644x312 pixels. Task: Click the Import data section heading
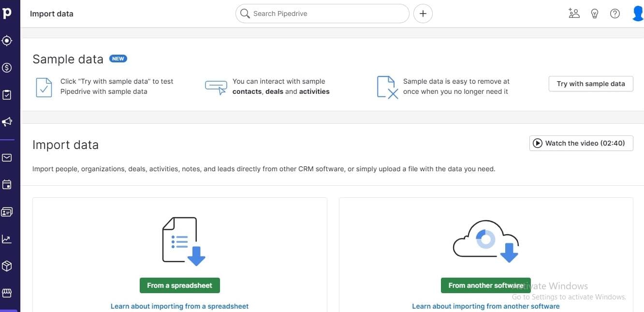pyautogui.click(x=65, y=145)
